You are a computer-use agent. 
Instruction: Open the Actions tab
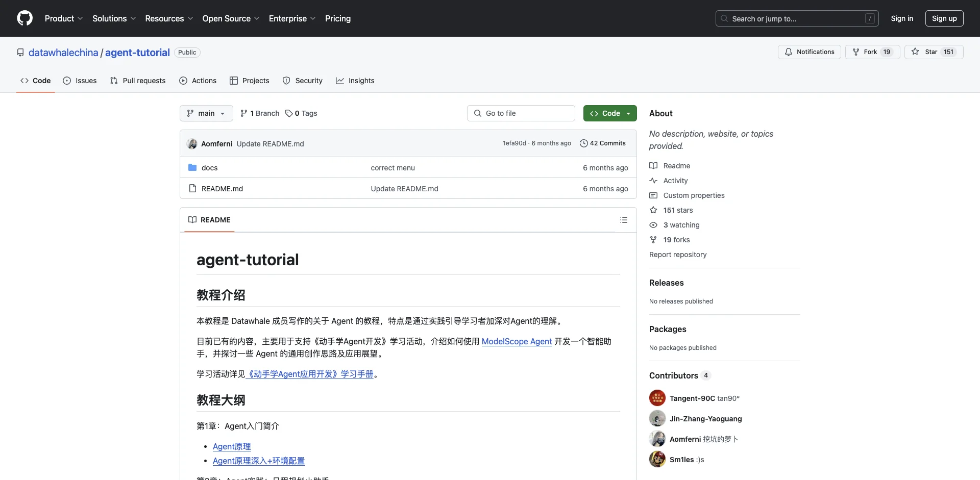click(198, 81)
